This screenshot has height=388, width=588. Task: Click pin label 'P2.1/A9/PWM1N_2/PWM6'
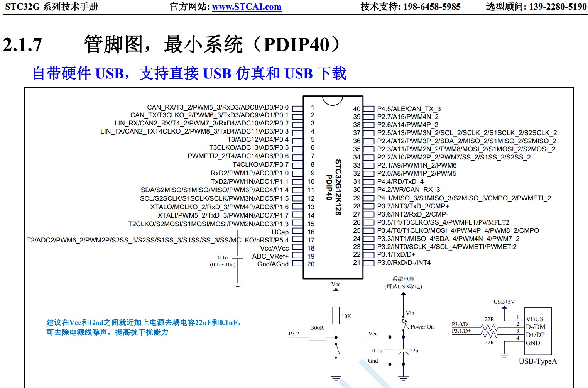(x=417, y=165)
